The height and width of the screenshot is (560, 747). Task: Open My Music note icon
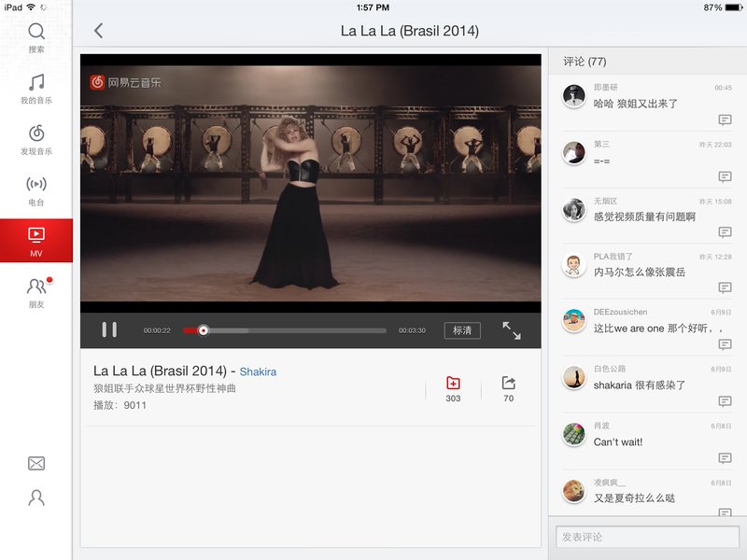tap(36, 89)
